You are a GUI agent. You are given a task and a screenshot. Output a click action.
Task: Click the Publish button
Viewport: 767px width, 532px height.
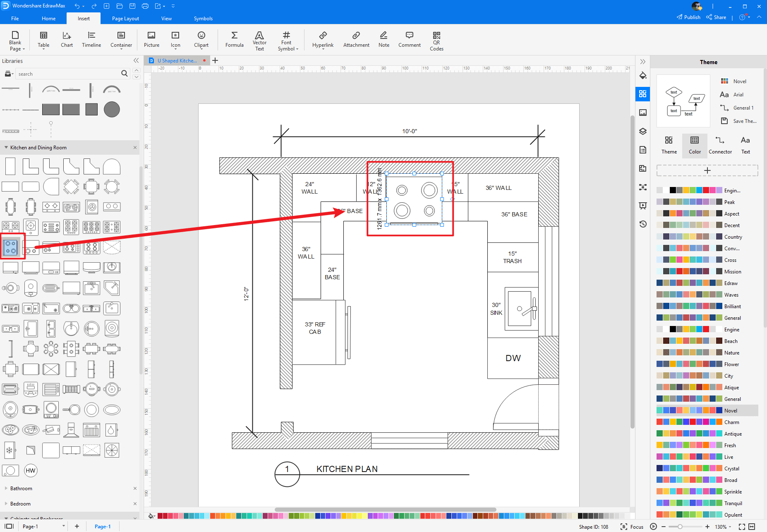pos(689,17)
